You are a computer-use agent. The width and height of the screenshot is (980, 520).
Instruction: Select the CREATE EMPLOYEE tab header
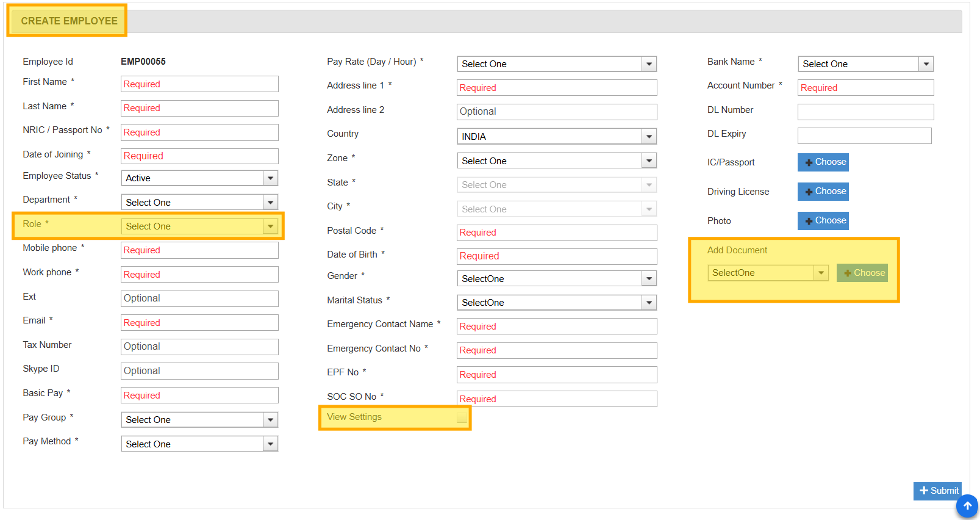pos(69,21)
